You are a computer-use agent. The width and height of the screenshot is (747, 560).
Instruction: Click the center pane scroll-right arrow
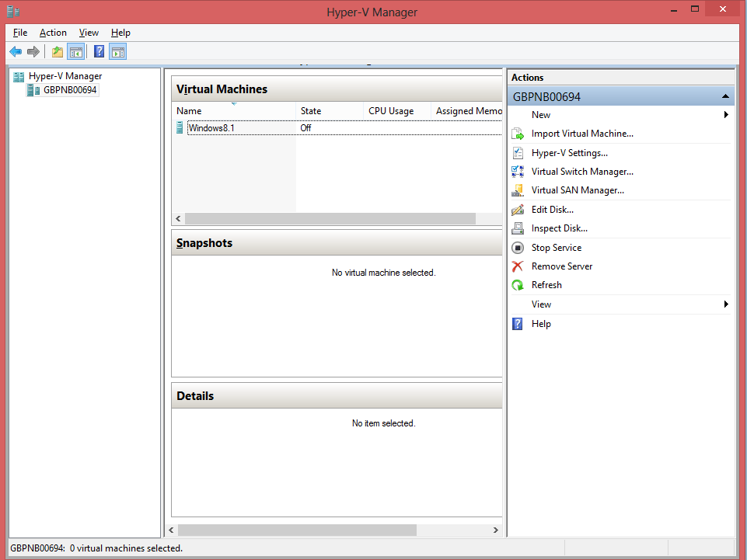(495, 530)
